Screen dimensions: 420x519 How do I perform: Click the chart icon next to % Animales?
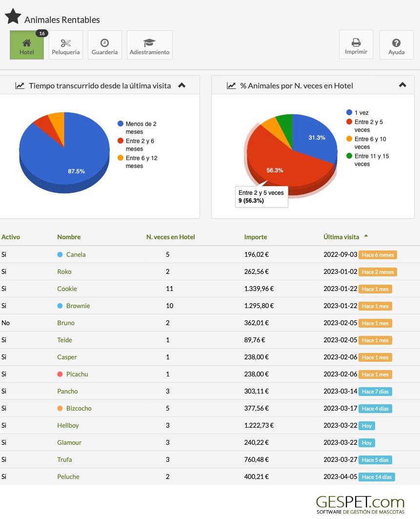(231, 86)
